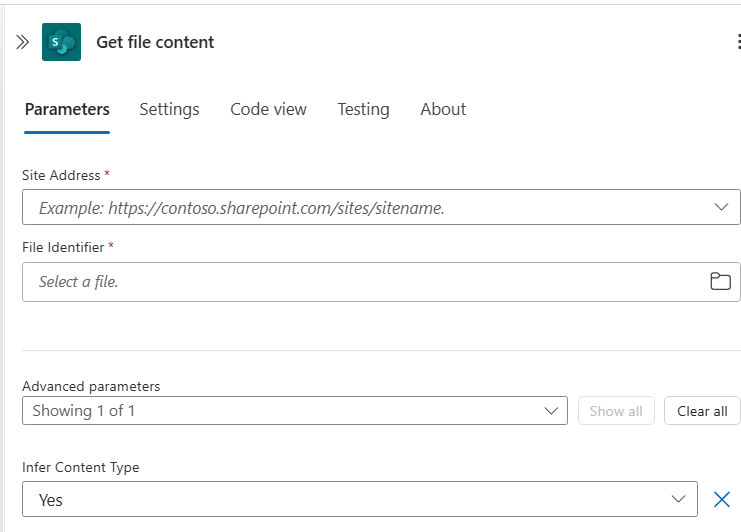Click the Get file content title

(155, 42)
